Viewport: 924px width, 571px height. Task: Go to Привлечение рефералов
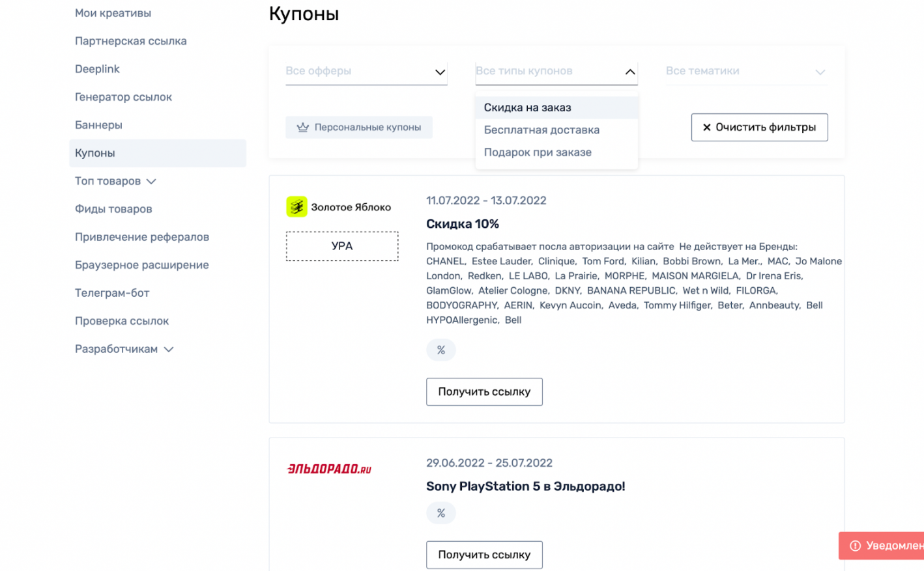(142, 237)
